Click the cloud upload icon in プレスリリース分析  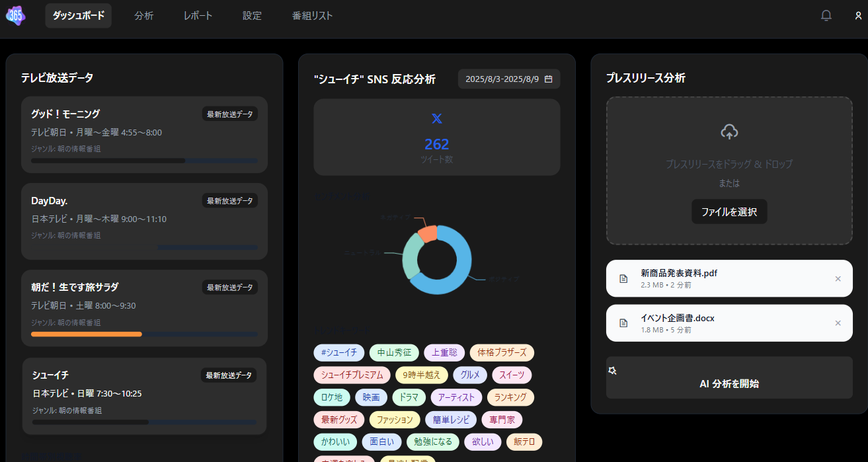(729, 132)
